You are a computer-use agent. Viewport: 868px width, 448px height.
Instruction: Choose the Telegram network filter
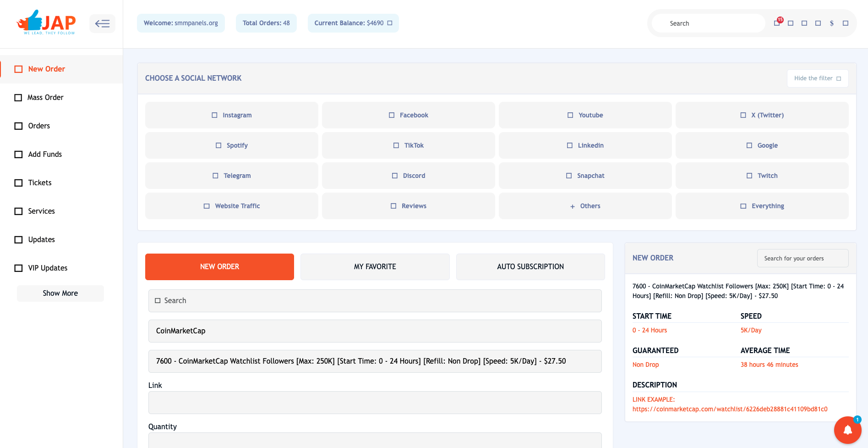click(x=231, y=176)
